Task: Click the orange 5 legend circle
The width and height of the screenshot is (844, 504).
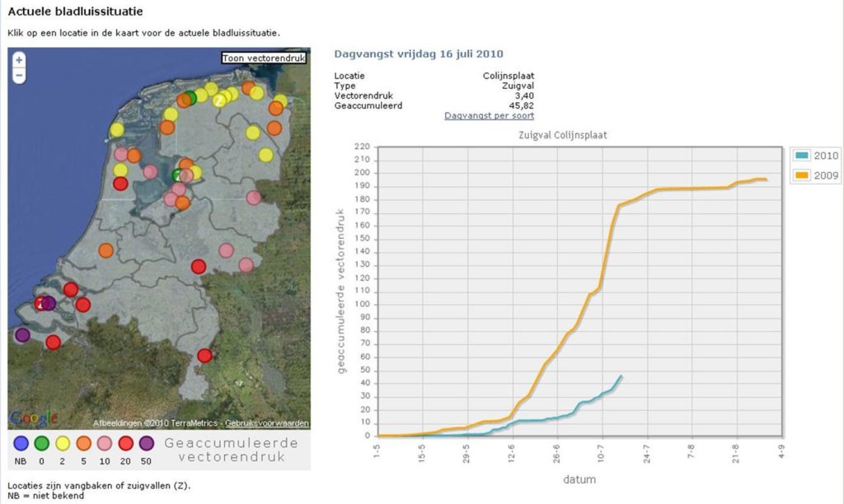Action: click(83, 443)
